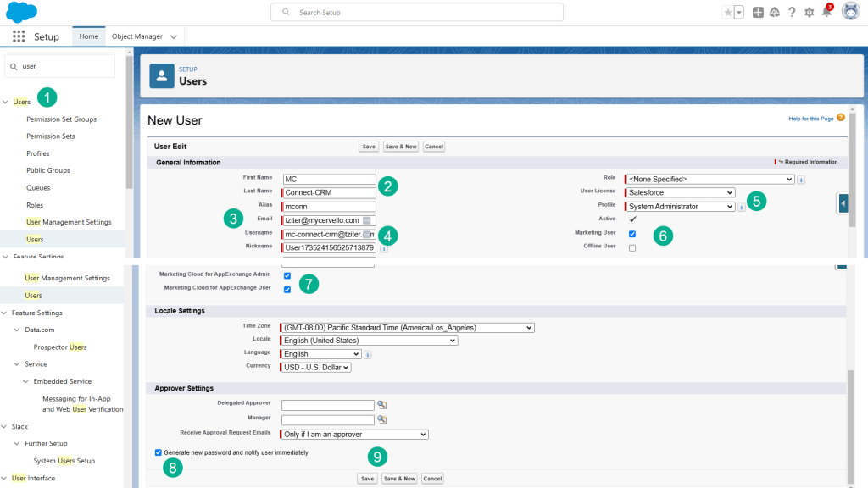The image size is (868, 488).
Task: Open the Setup gear menu icon
Action: coord(809,12)
